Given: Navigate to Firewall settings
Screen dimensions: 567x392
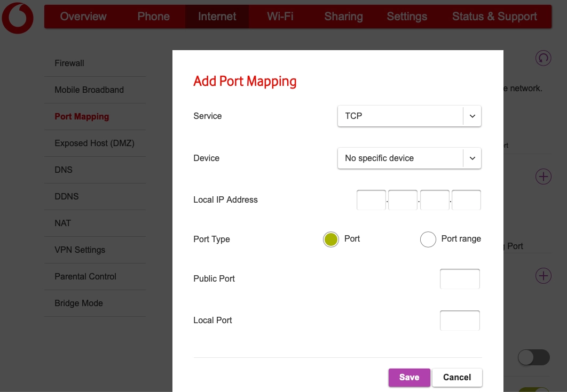Looking at the screenshot, I should tap(68, 63).
